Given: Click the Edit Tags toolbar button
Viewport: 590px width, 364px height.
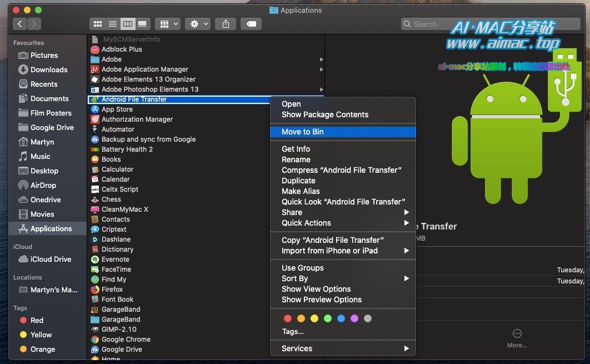Looking at the screenshot, I should (251, 24).
